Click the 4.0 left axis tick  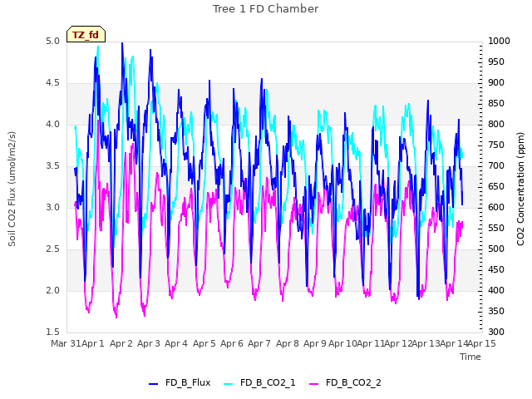click(x=52, y=125)
